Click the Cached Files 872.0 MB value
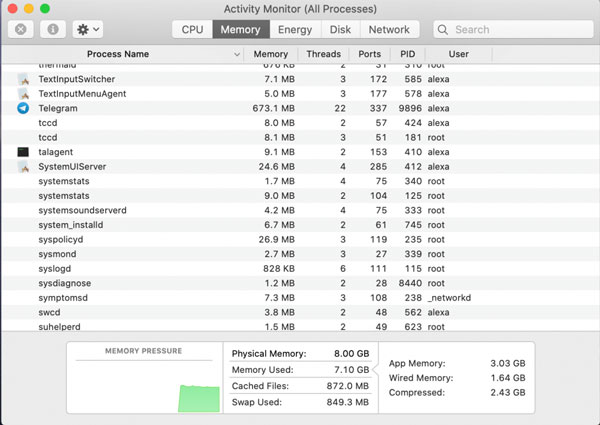Screen dimensions: 600x425 (348, 386)
